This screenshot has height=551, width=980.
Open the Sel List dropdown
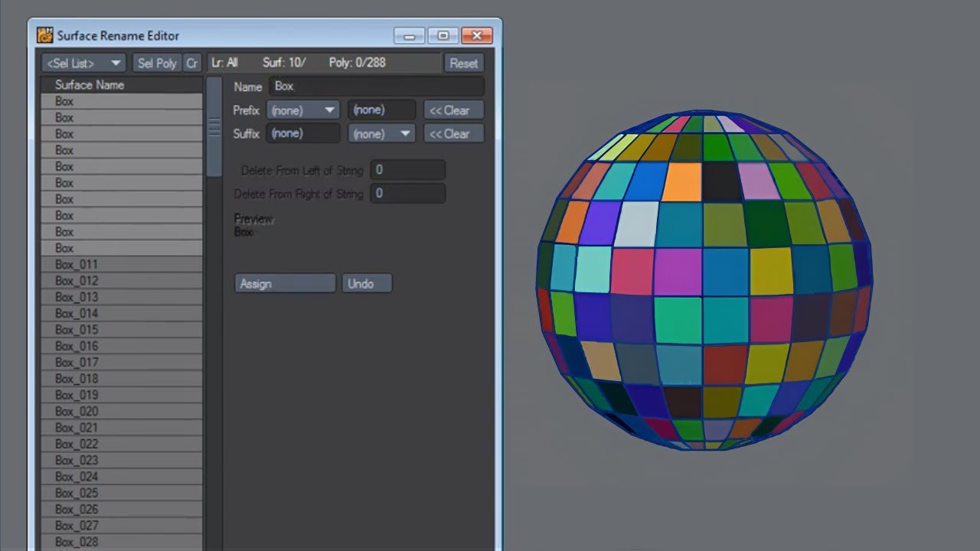point(83,64)
